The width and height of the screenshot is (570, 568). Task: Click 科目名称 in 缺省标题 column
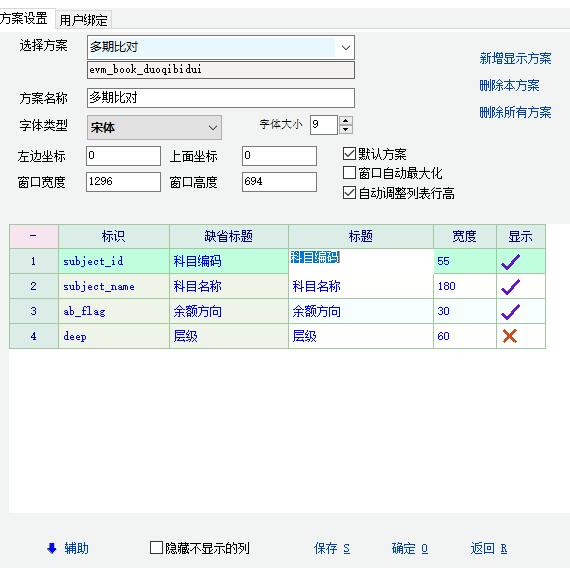[229, 286]
